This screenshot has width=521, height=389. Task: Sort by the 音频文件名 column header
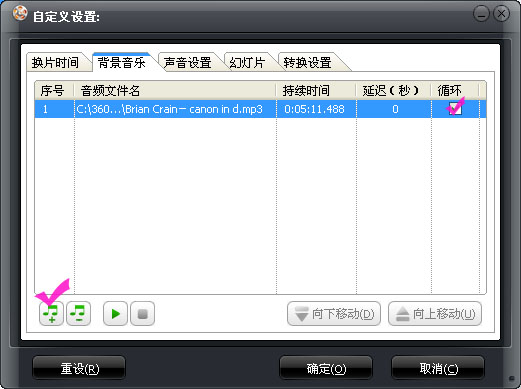pyautogui.click(x=175, y=90)
